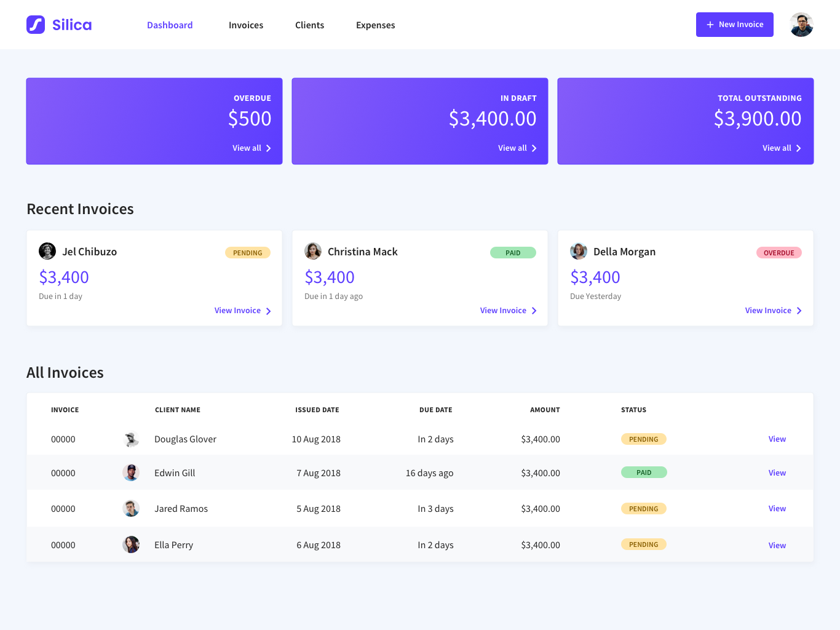Click Della Morgan's avatar photo
The width and height of the screenshot is (840, 630).
tap(579, 251)
